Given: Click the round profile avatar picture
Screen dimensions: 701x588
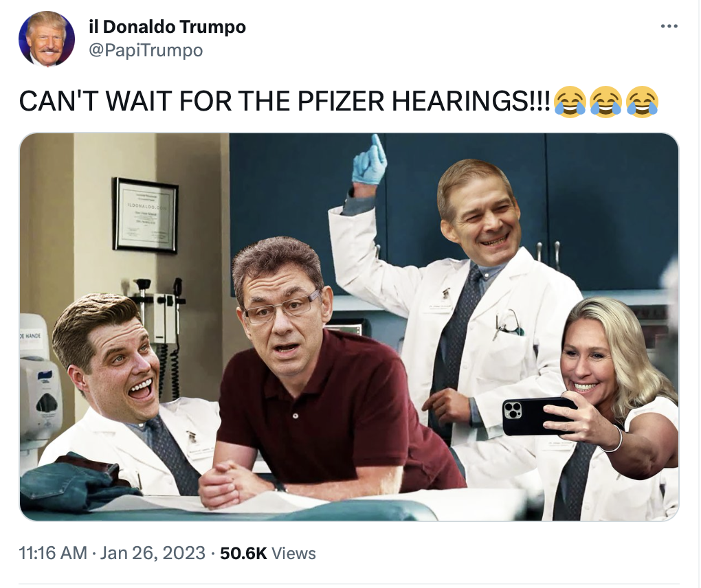Looking at the screenshot, I should [x=47, y=39].
